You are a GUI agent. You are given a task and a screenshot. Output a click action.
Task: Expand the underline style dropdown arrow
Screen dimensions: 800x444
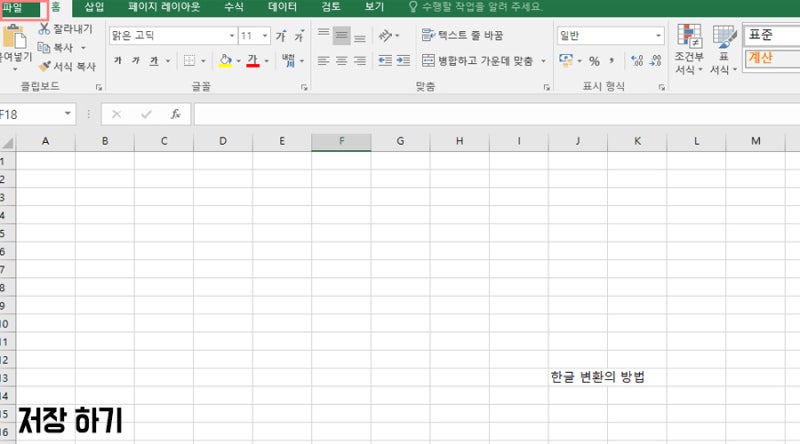click(168, 61)
